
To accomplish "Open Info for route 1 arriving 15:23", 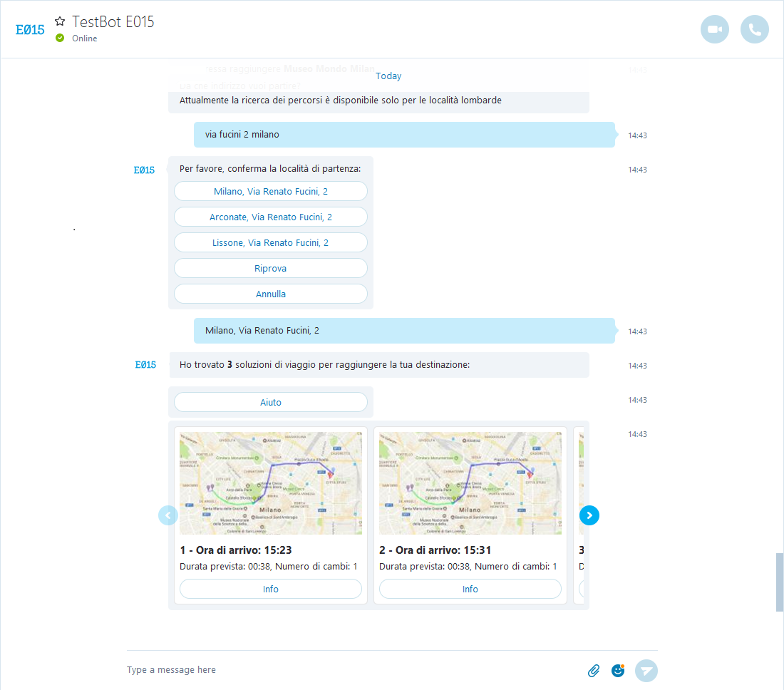I will [271, 589].
